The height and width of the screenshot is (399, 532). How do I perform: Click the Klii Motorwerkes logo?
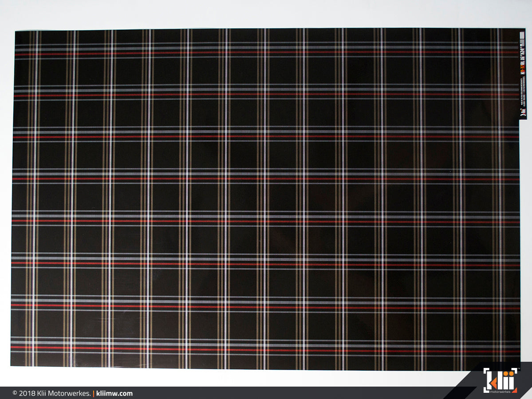pyautogui.click(x=500, y=381)
